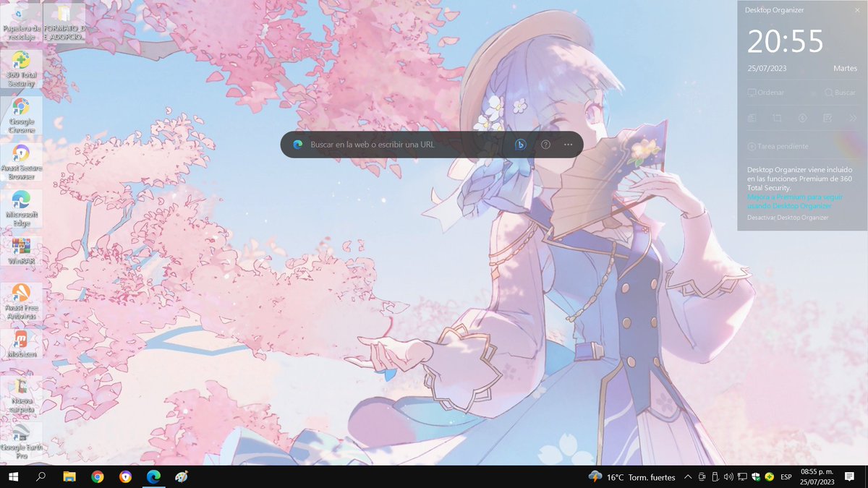The width and height of the screenshot is (868, 488).
Task: Open 360 Total Security tray icon
Action: (x=769, y=477)
